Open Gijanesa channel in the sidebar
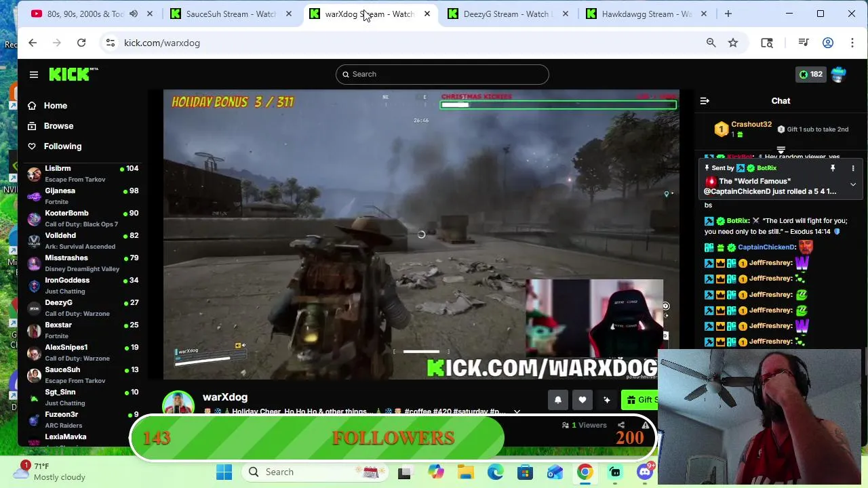Image resolution: width=868 pixels, height=488 pixels. click(82, 196)
